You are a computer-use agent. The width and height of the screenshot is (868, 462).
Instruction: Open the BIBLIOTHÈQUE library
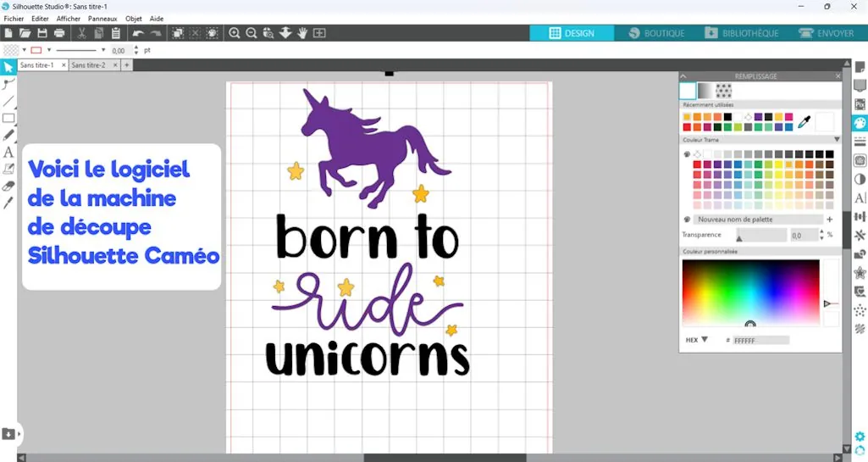742,33
